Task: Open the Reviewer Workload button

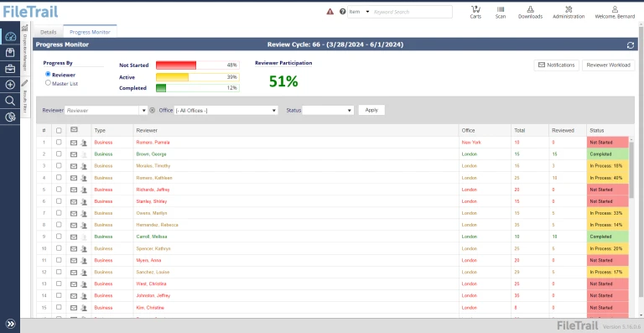Action: coord(608,65)
